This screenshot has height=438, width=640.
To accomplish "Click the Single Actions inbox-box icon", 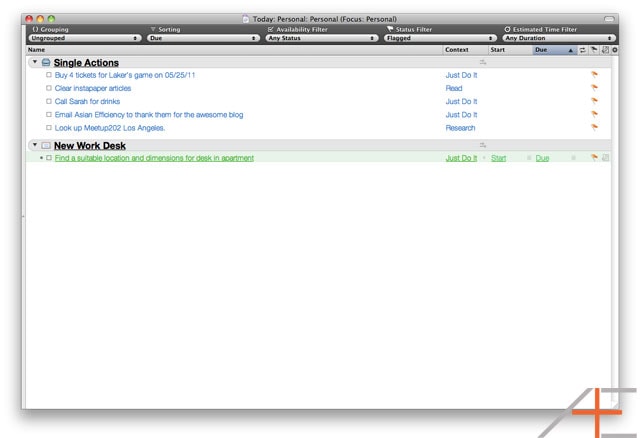I will coord(46,62).
